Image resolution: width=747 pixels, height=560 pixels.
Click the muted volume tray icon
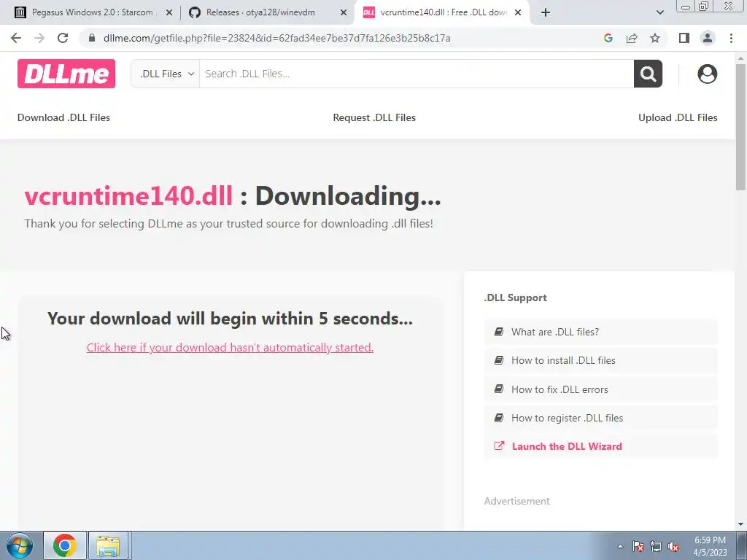(x=673, y=546)
